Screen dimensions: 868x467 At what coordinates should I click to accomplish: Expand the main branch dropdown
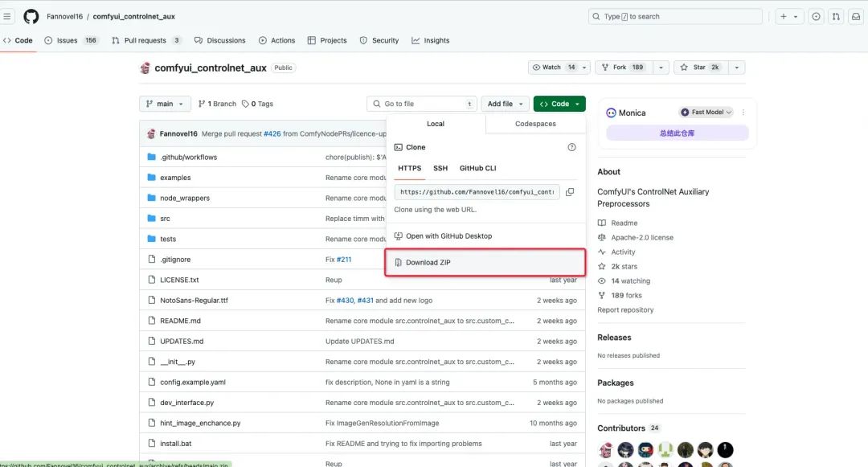(165, 104)
